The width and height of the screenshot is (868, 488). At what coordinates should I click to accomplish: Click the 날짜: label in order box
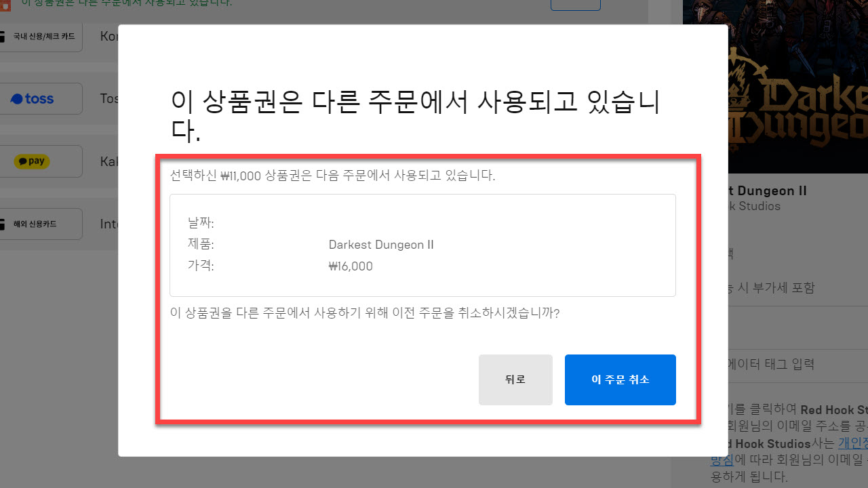coord(201,223)
